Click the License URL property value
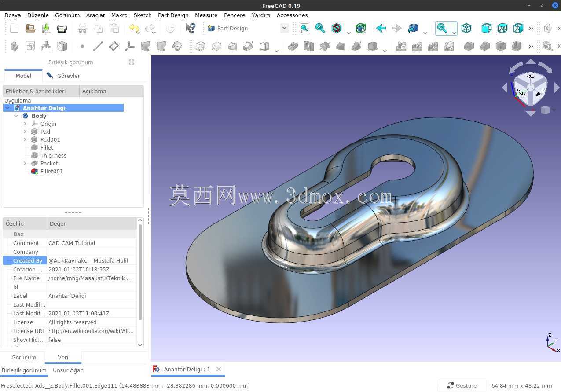 (91, 331)
